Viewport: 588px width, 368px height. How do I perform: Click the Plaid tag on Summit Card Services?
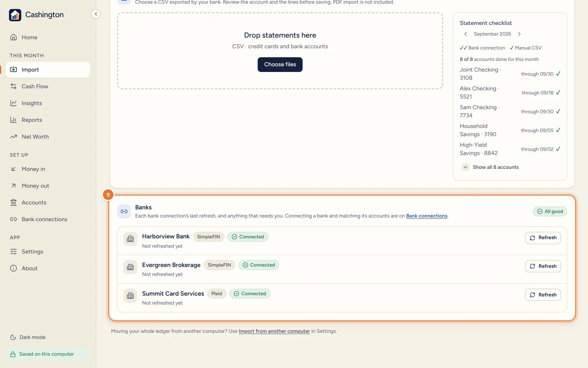point(217,294)
